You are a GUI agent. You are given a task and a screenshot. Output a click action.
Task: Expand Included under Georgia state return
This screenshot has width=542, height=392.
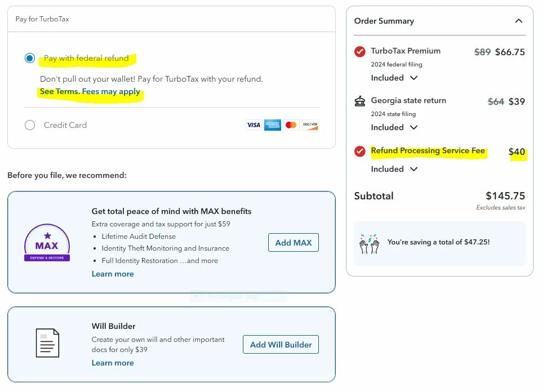coord(394,127)
